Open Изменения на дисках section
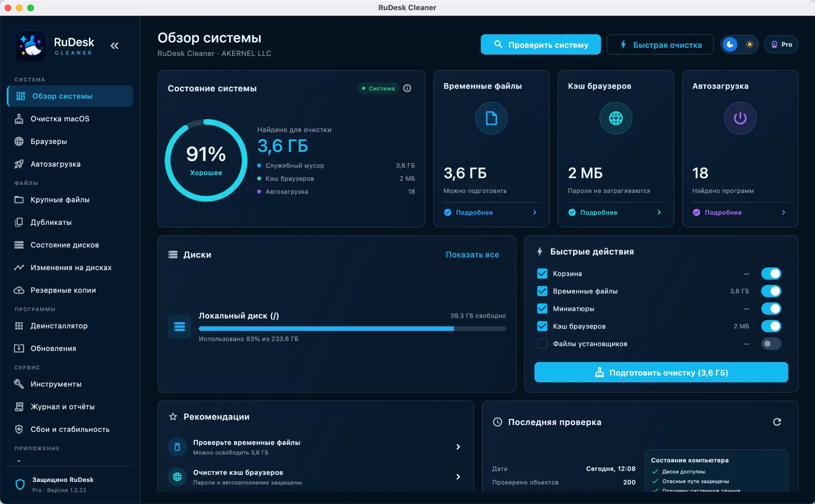The image size is (815, 504). [70, 267]
